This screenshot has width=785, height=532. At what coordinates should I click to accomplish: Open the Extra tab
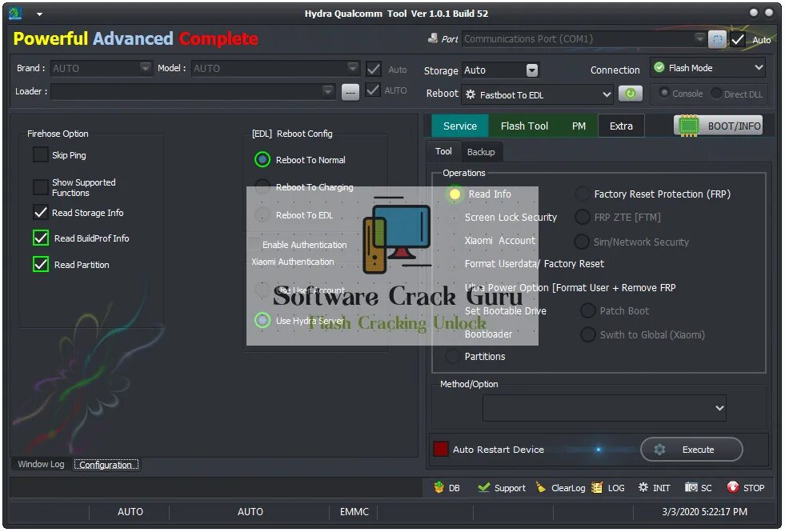point(621,126)
